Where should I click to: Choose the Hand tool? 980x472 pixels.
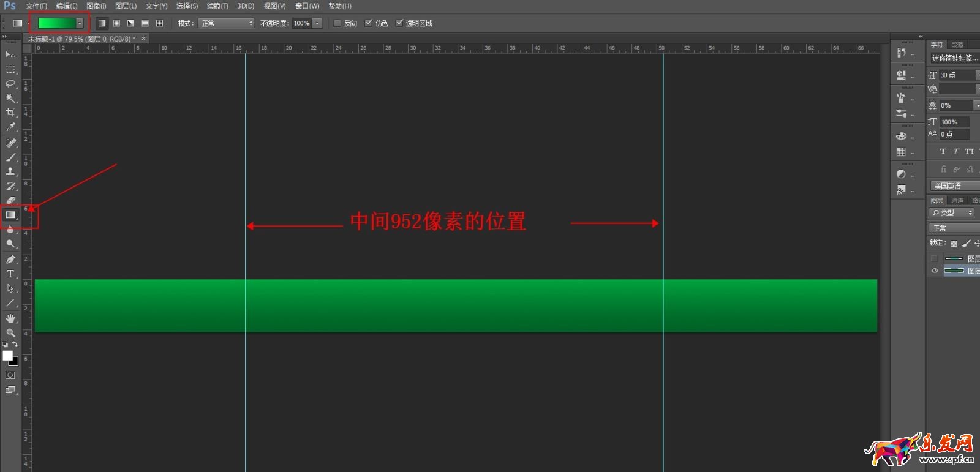point(10,318)
